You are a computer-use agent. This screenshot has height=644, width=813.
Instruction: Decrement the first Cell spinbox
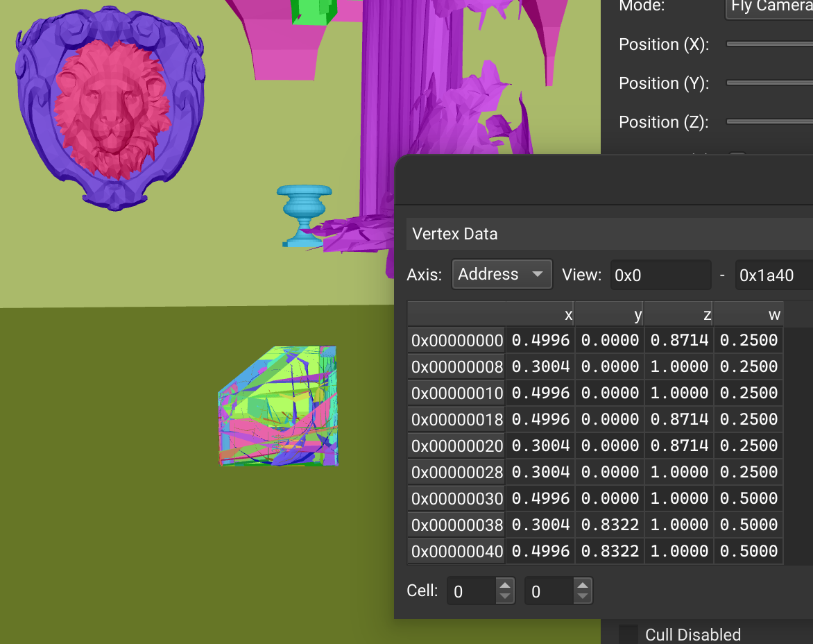(505, 597)
